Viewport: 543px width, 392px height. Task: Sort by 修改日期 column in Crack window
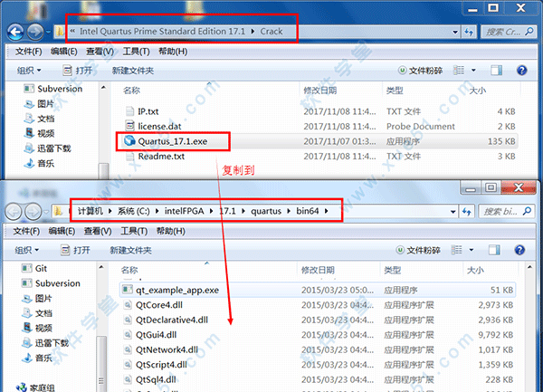[x=320, y=91]
